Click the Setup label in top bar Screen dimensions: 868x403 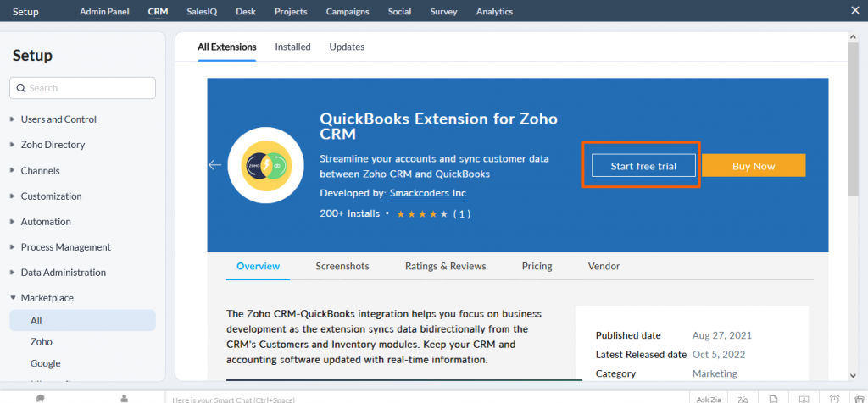pos(25,11)
